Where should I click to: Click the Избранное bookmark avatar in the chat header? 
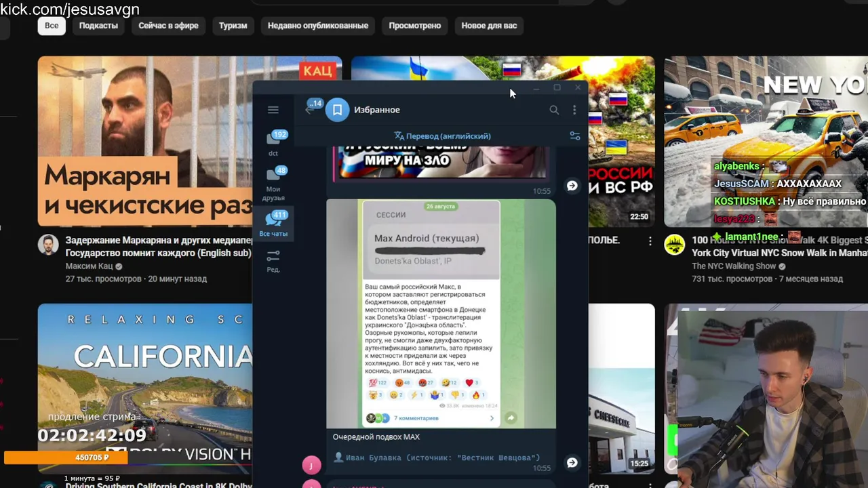[x=337, y=110]
